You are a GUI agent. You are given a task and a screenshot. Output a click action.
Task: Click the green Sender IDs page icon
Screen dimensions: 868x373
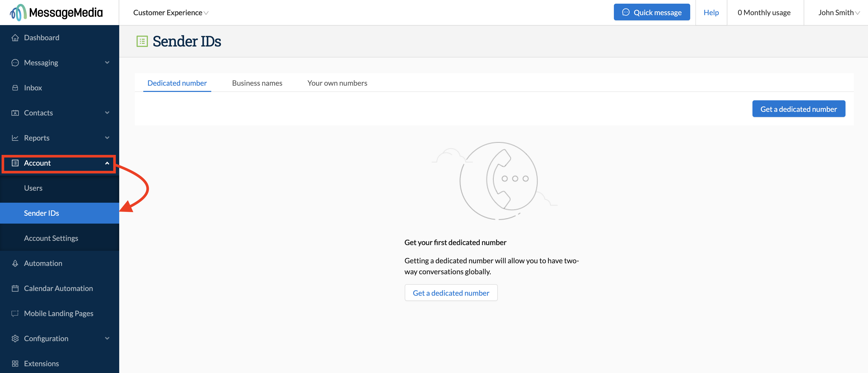coord(142,42)
